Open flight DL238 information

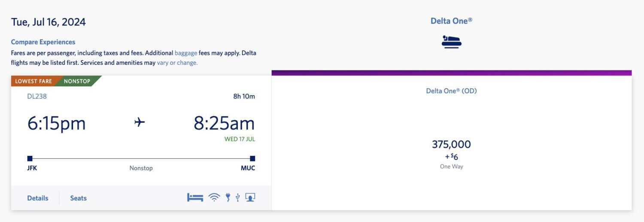tap(37, 96)
